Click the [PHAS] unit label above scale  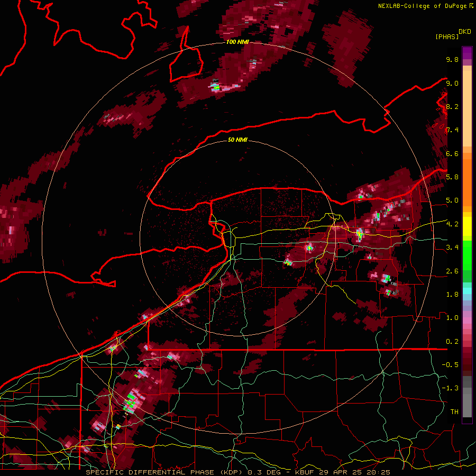click(447, 36)
